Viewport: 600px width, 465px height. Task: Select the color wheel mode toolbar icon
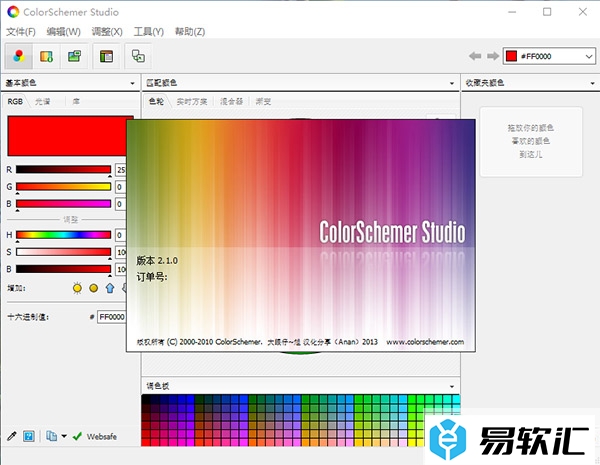tap(18, 56)
